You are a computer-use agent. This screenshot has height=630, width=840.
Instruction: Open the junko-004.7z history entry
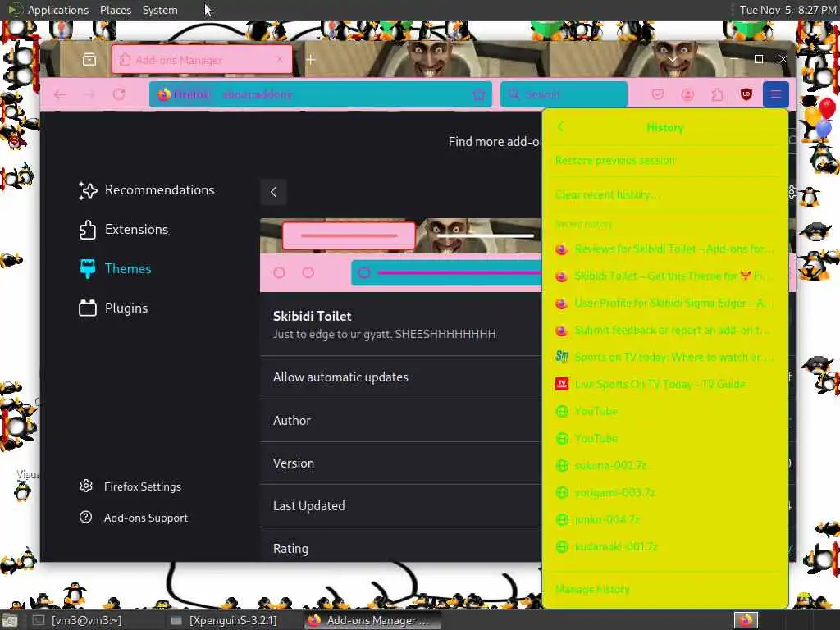pos(664,519)
